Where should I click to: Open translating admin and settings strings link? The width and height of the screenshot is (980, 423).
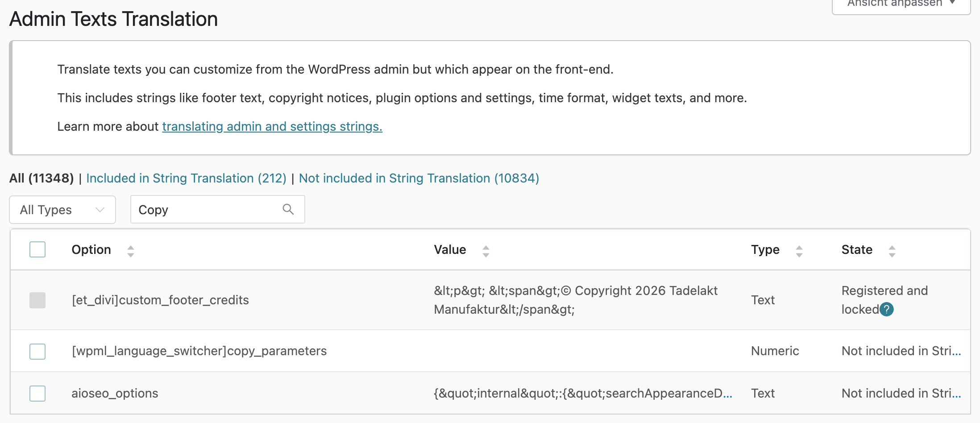coord(272,126)
